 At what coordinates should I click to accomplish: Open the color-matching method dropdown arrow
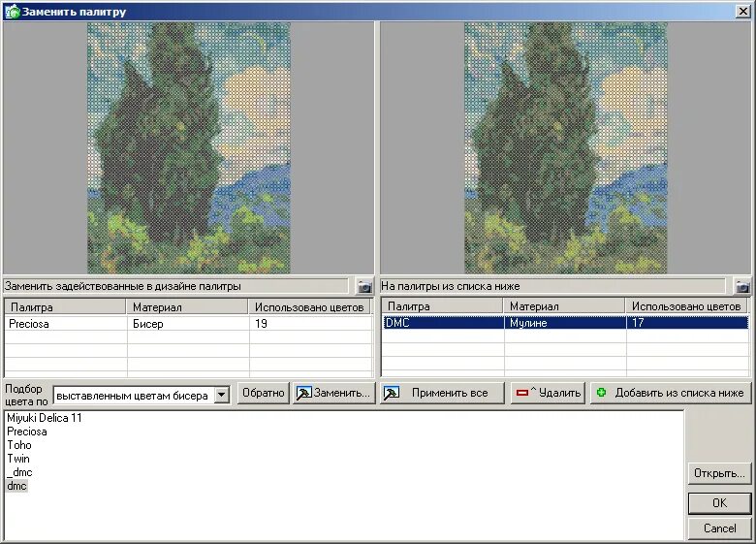point(221,395)
